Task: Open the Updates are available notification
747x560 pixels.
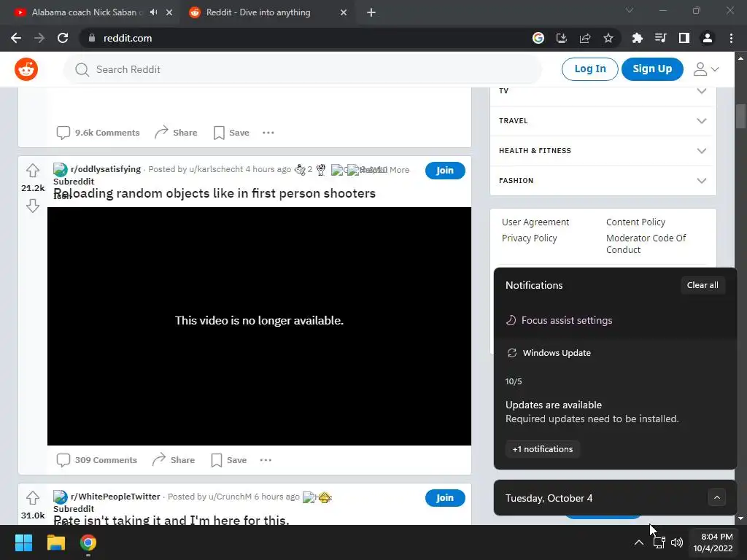Action: tap(592, 412)
